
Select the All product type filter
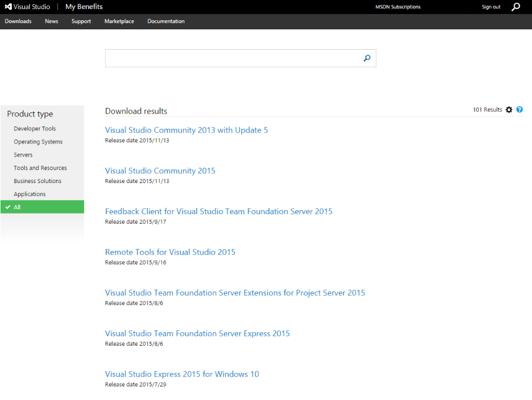pos(42,207)
